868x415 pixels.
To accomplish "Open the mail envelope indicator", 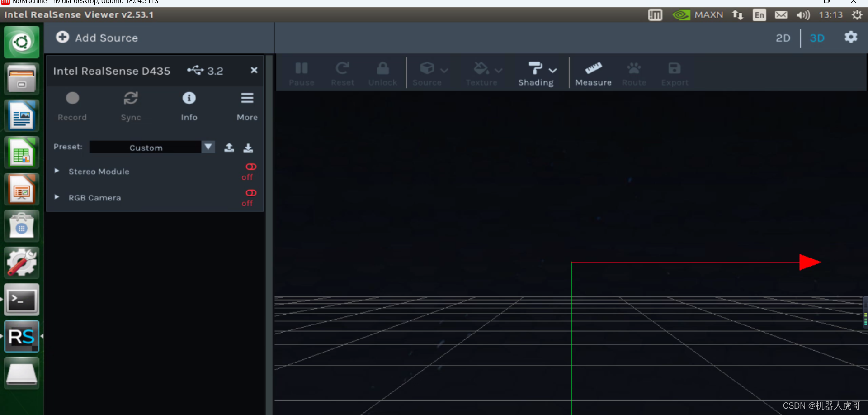I will tap(781, 15).
